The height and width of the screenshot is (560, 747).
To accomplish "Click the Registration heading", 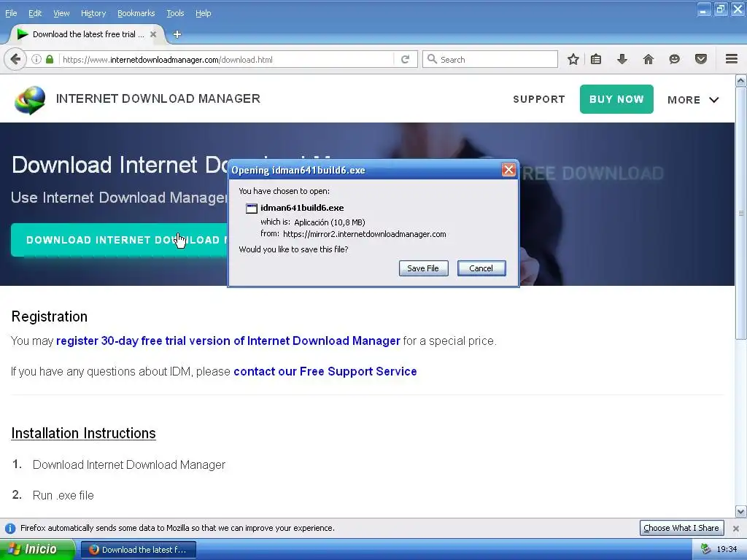I will pos(50,316).
